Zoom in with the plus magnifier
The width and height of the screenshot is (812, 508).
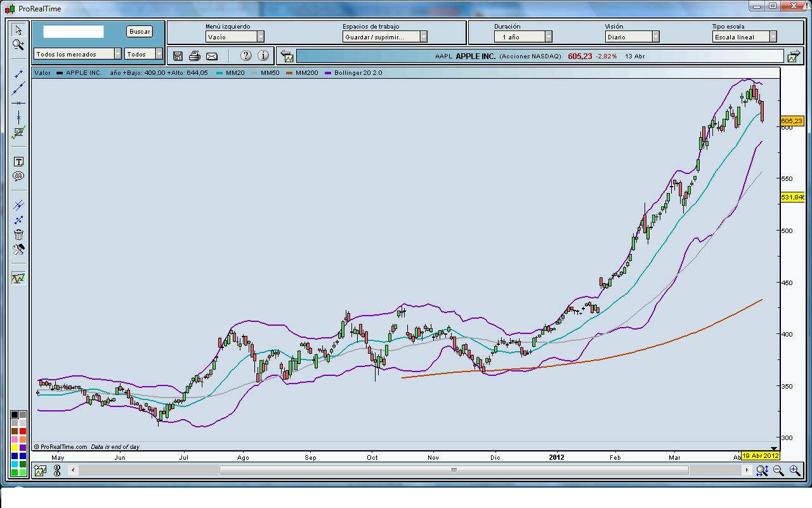[x=795, y=471]
